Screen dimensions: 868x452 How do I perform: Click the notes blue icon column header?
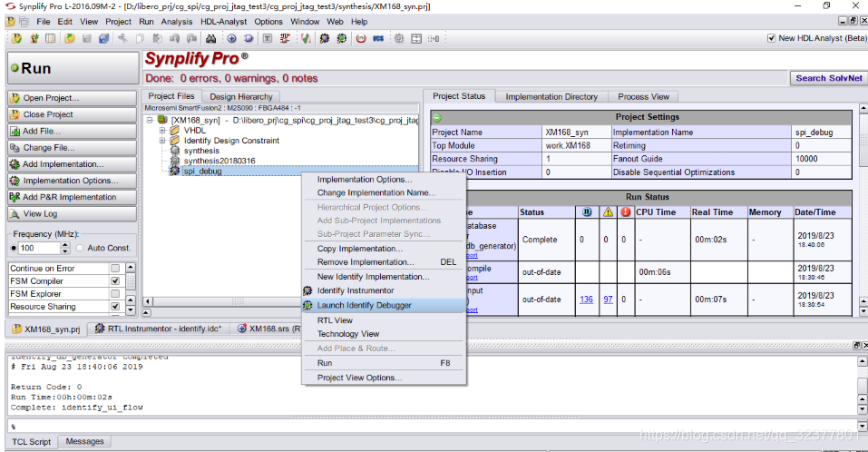(587, 212)
